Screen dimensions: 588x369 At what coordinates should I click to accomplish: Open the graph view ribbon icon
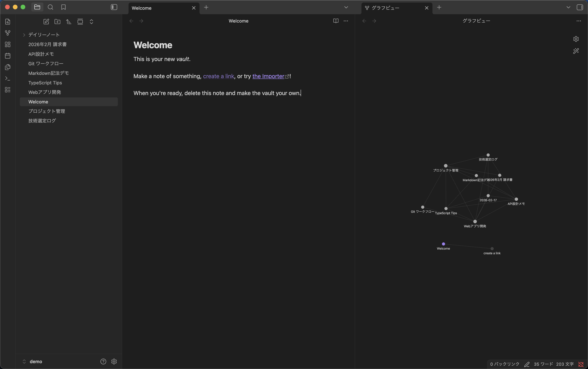point(8,33)
